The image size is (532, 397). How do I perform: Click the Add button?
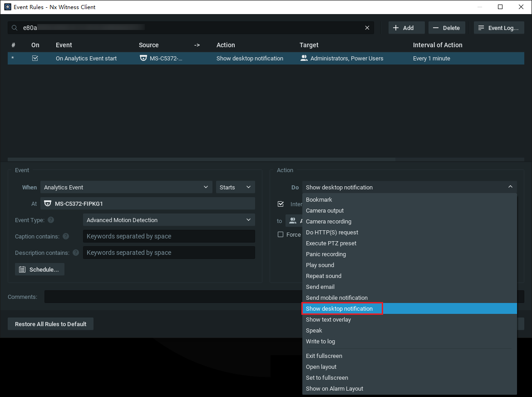[406, 28]
